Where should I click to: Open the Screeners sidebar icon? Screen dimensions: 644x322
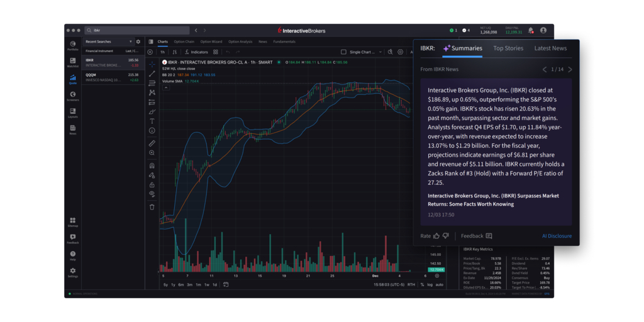pos(73,96)
